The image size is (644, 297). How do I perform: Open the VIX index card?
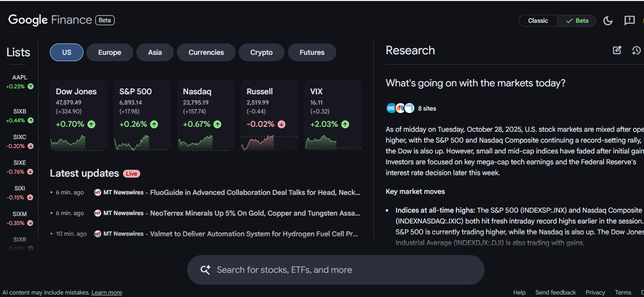coord(333,116)
